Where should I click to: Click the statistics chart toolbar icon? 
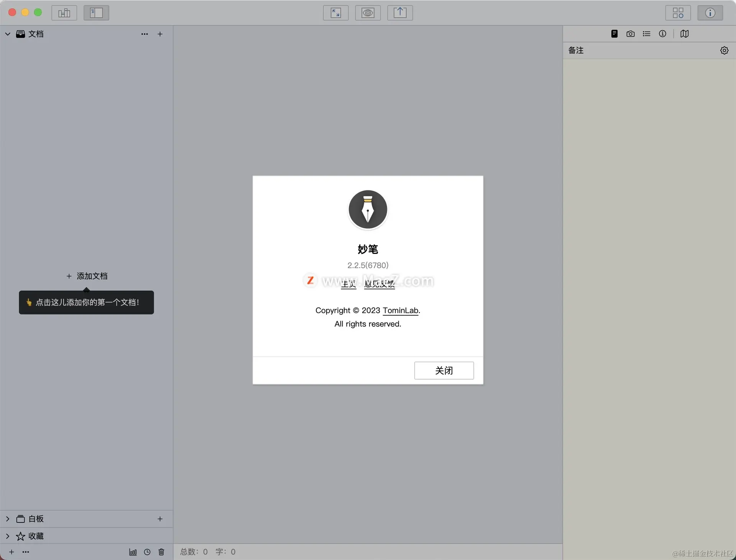click(x=64, y=13)
